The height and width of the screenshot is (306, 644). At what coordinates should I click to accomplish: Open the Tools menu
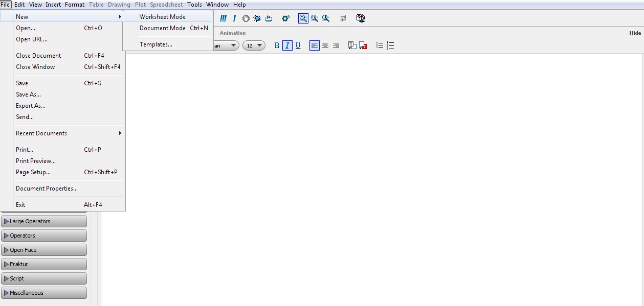click(x=194, y=4)
